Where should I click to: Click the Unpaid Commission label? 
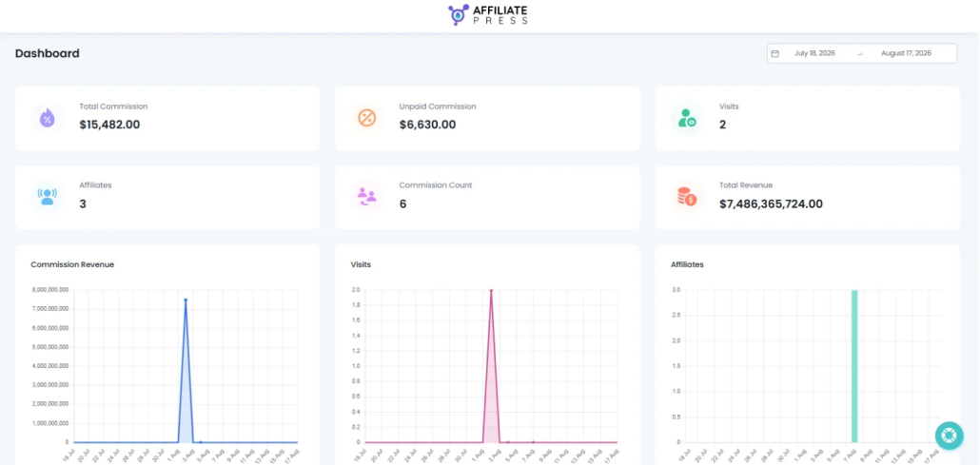(438, 107)
